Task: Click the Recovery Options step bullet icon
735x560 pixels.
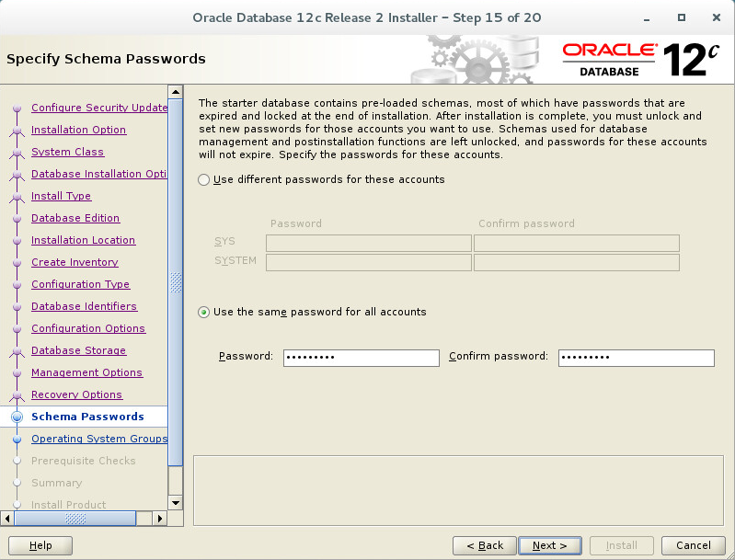Action: pos(17,394)
